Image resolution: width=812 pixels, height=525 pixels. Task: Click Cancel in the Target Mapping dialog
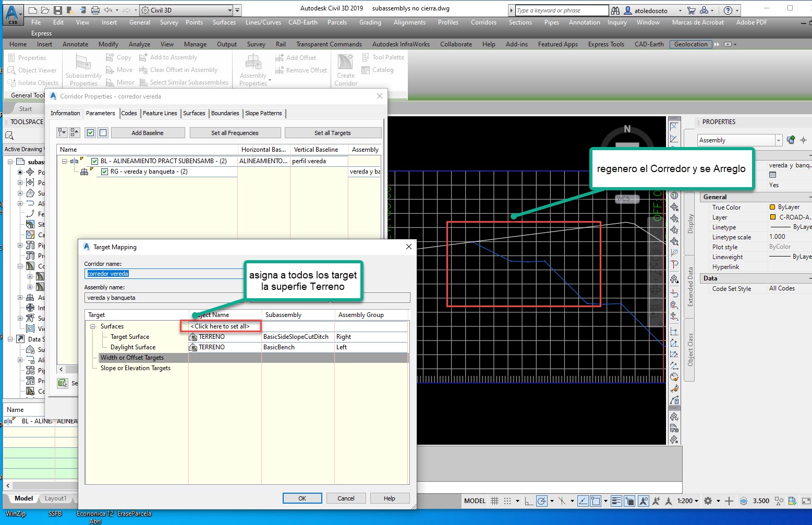[346, 498]
